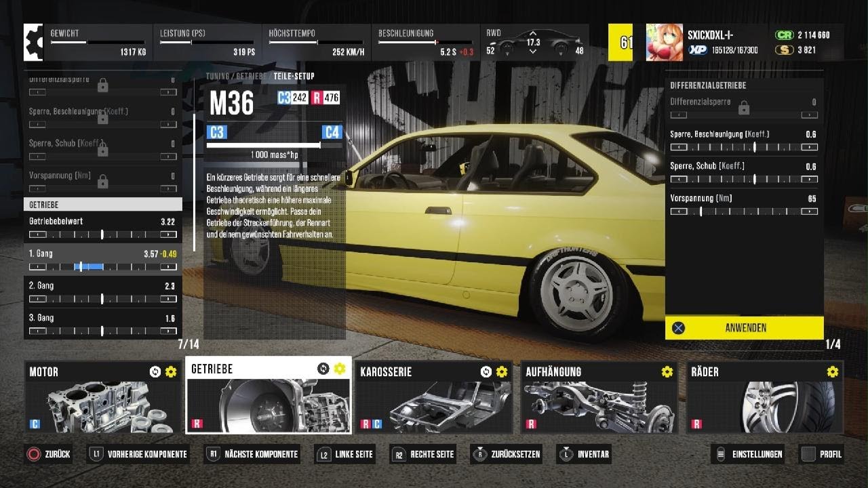This screenshot has height=488, width=868.
Task: Click the C3 to C4 class progress bar
Action: click(275, 145)
